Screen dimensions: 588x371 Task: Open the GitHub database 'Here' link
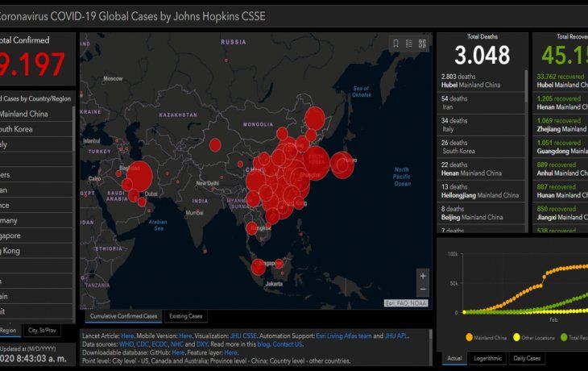[178, 352]
